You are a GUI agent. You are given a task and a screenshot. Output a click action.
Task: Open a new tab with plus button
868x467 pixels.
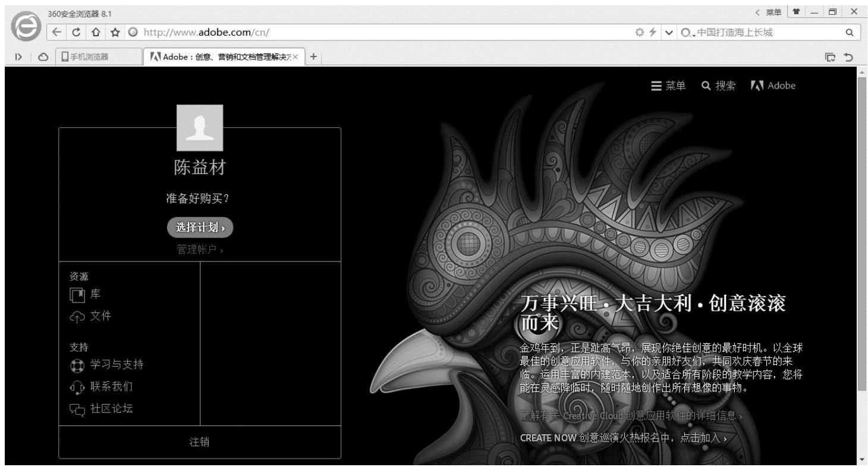(313, 56)
